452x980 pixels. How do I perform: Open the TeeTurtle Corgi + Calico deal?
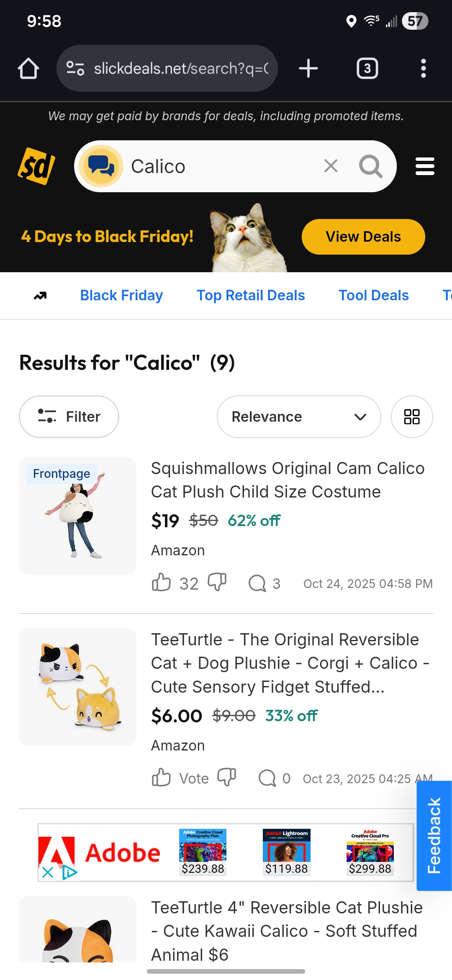click(x=289, y=663)
